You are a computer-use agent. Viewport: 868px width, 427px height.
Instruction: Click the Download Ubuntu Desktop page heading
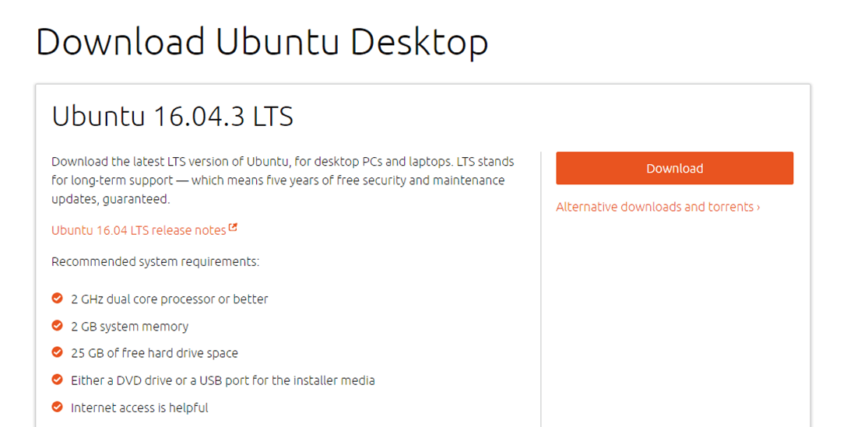point(262,42)
